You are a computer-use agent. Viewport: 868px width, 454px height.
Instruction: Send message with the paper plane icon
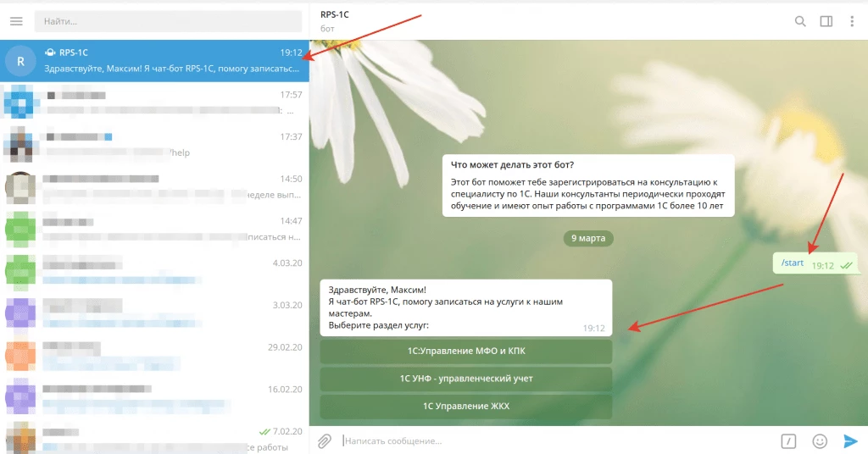[x=850, y=440]
